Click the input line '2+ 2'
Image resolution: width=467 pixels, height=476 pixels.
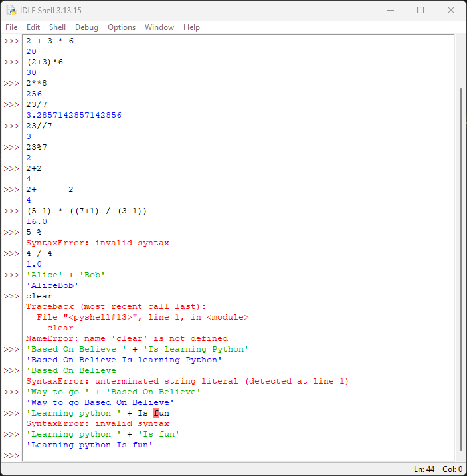[x=50, y=189]
